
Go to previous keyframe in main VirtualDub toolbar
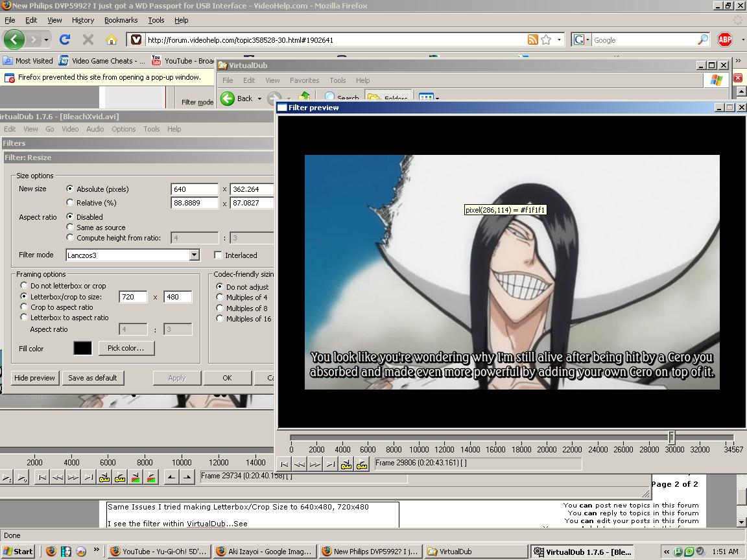tap(58, 476)
